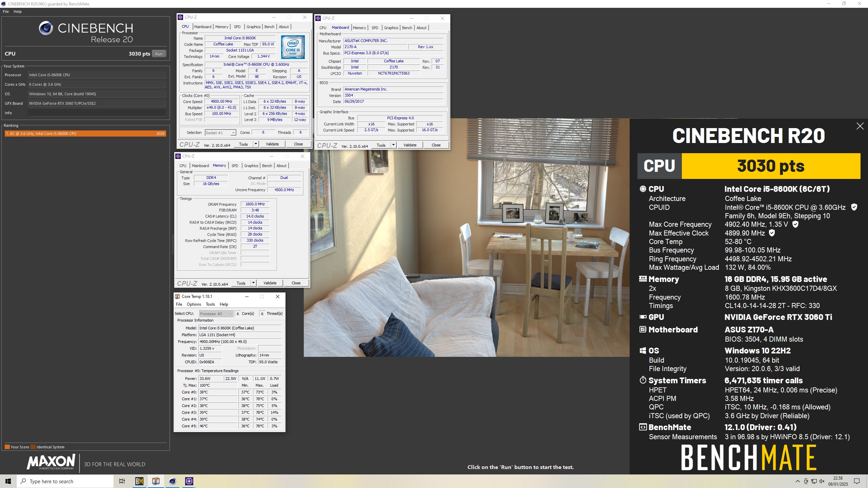
Task: Click the Cinebench sphere logo
Action: pos(46,28)
